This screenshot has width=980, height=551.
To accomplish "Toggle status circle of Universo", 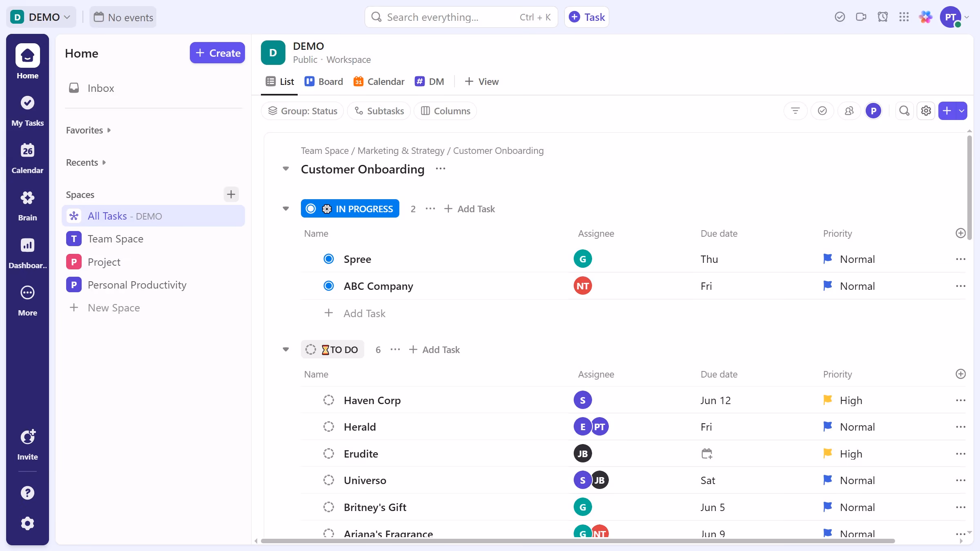I will pyautogui.click(x=328, y=480).
